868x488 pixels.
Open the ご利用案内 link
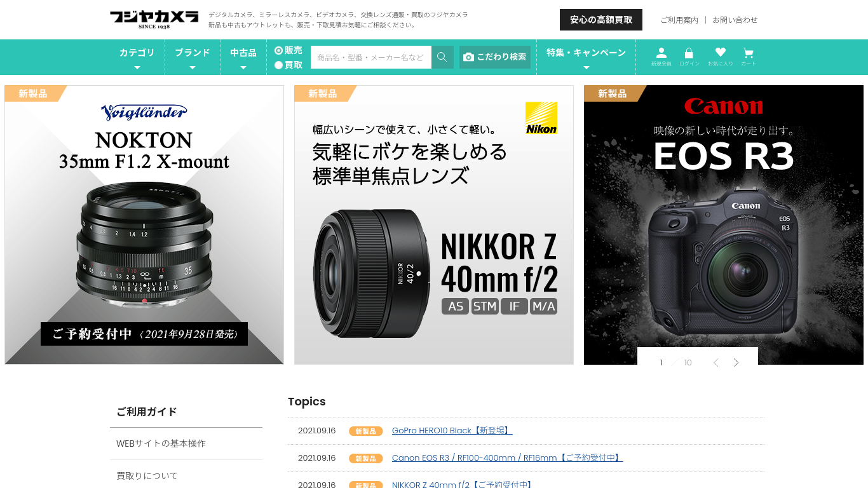click(679, 20)
